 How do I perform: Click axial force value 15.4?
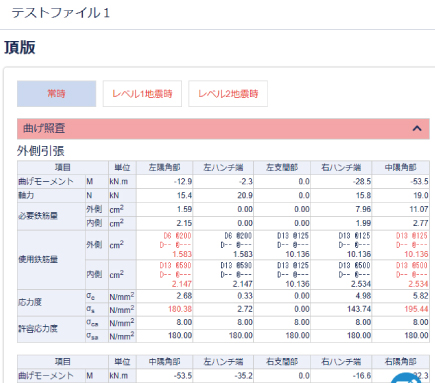[184, 195]
